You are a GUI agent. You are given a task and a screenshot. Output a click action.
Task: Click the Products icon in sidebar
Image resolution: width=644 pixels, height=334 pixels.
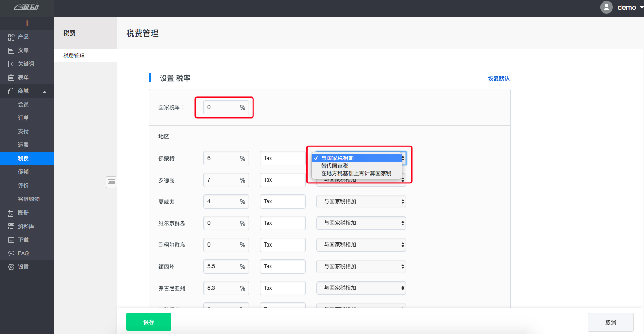coord(12,37)
